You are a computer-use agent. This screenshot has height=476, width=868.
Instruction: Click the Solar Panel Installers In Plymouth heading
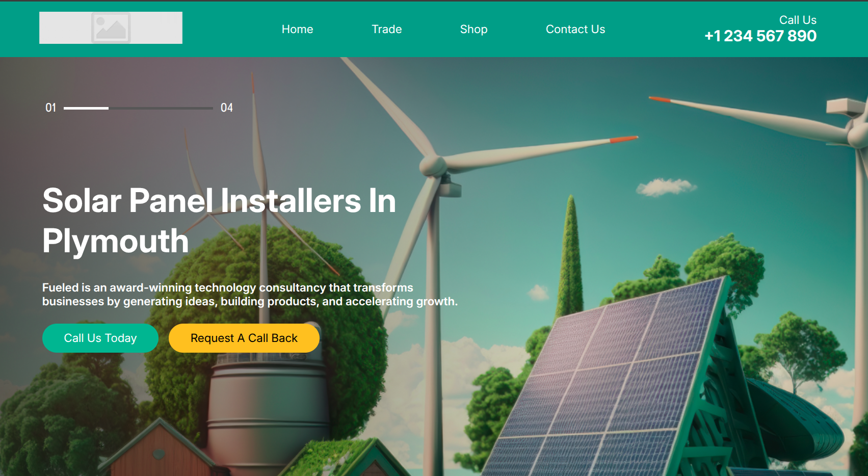[x=219, y=221]
